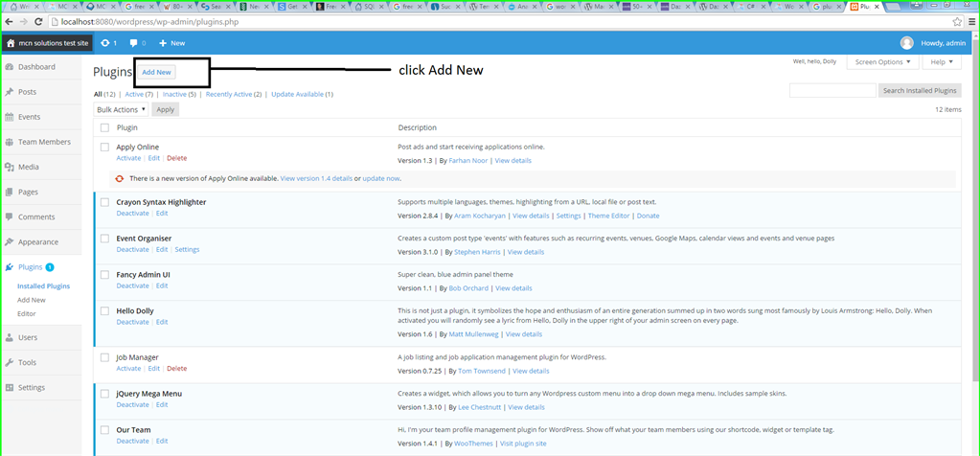980x456 pixels.
Task: Open the comments bubble icon in admin bar
Action: [133, 43]
